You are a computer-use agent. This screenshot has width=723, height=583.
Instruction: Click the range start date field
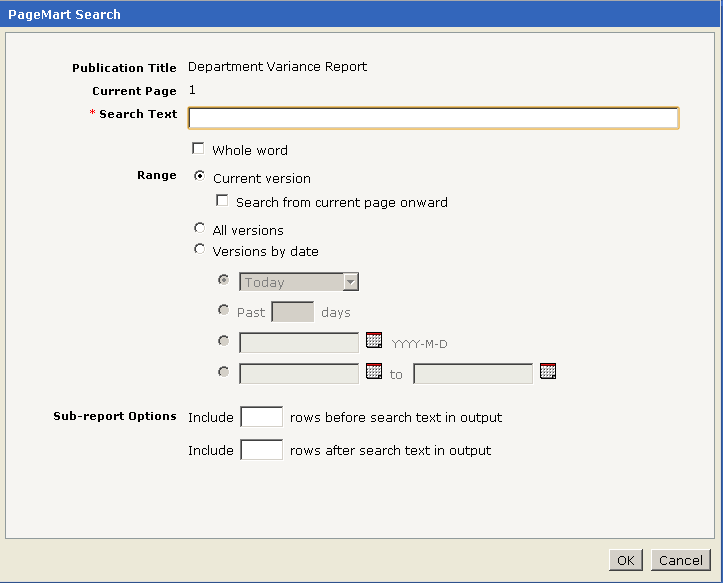(299, 374)
